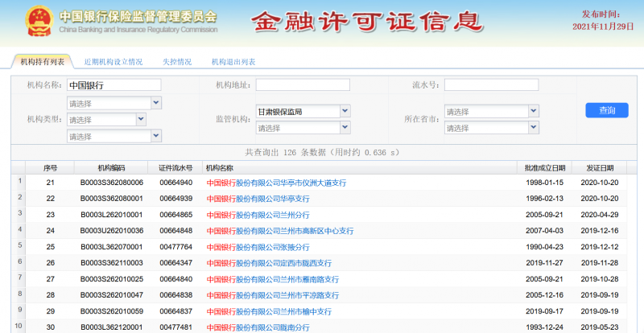This screenshot has width=644, height=333.
Task: Click 序号 value 21 cell
Action: pyautogui.click(x=50, y=183)
